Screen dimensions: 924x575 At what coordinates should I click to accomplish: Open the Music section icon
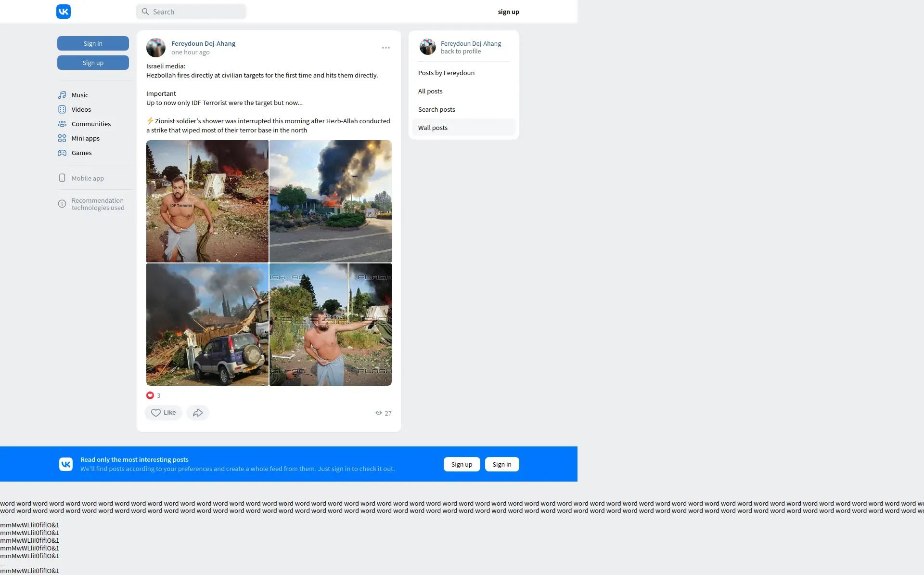click(62, 95)
